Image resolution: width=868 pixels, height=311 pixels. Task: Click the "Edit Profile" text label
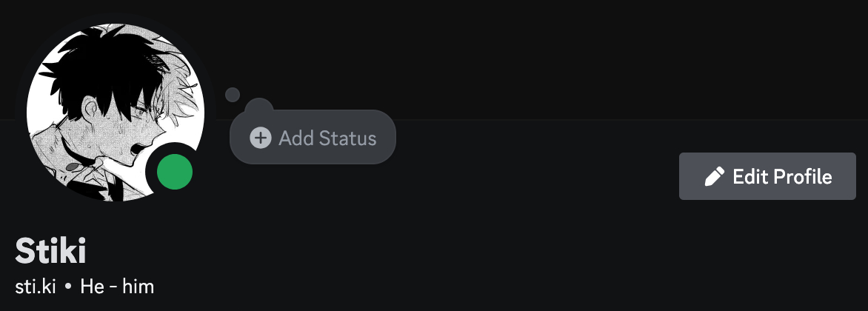(782, 177)
